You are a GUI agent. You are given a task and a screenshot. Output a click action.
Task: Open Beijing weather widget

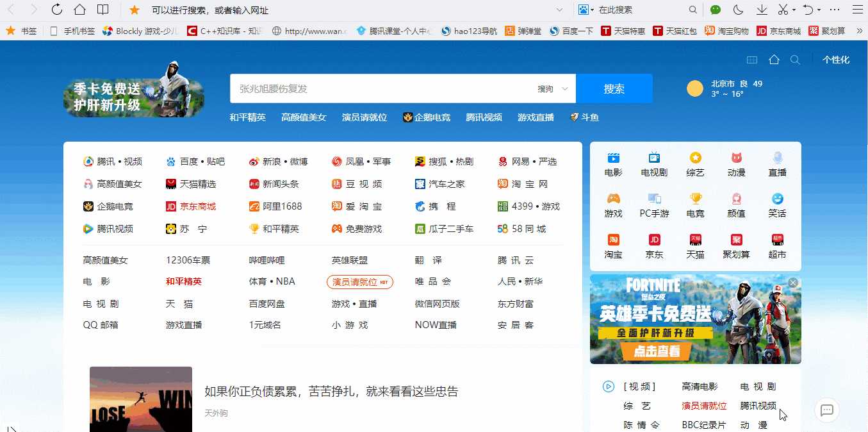725,88
